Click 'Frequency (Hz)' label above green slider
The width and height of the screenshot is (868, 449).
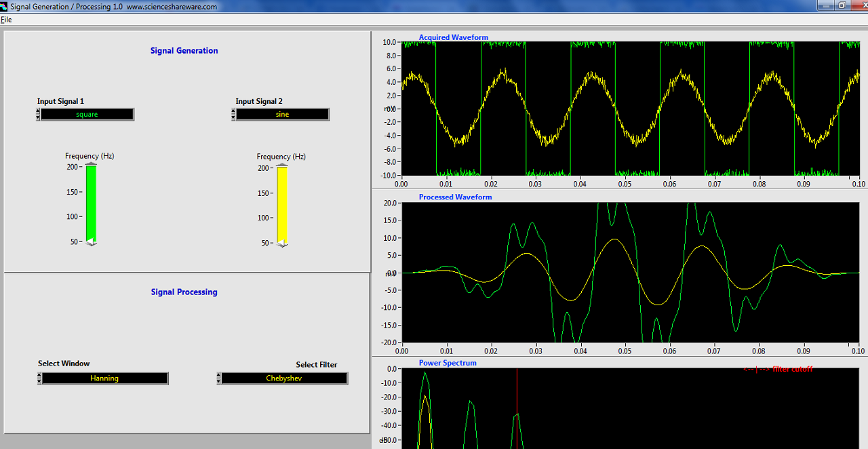click(x=90, y=156)
